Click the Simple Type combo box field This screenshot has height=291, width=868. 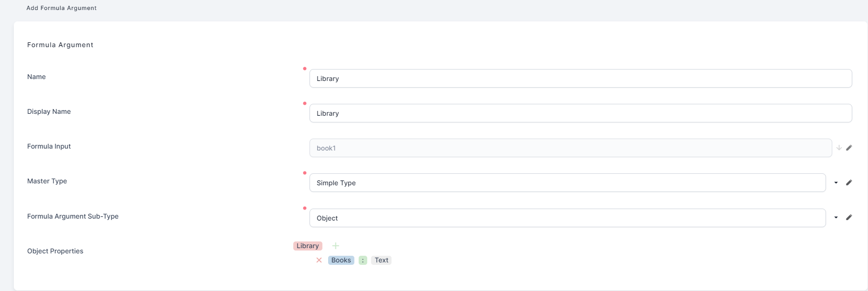[567, 183]
